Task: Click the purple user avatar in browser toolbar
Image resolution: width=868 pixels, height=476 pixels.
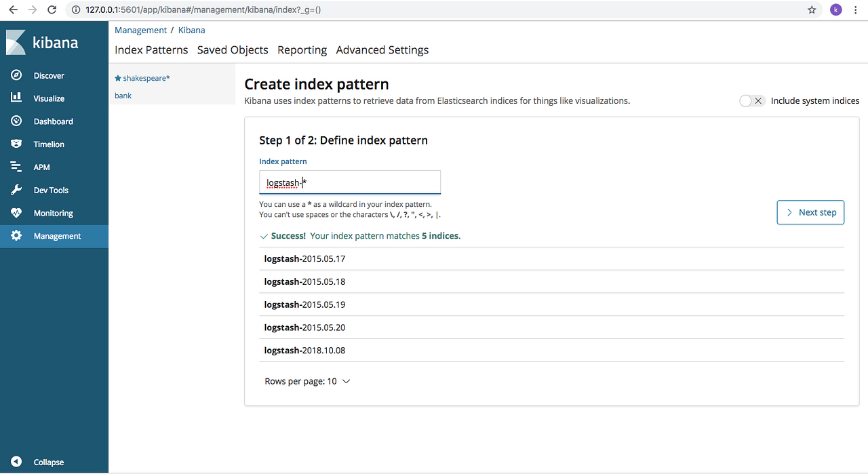Action: (835, 9)
